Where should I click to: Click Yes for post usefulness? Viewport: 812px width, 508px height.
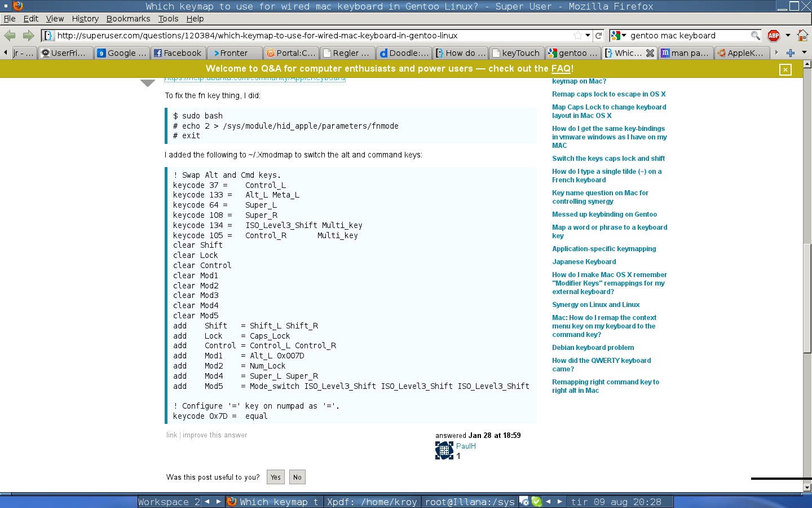(275, 477)
